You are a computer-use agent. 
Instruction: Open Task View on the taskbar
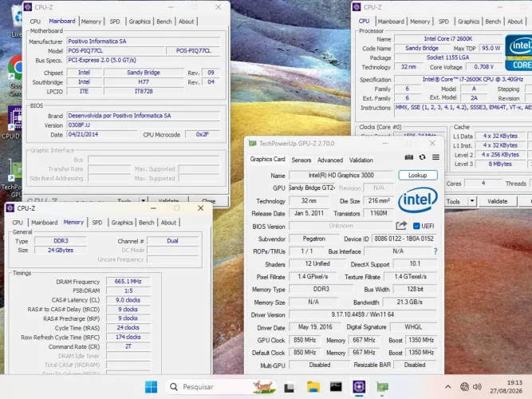(289, 387)
